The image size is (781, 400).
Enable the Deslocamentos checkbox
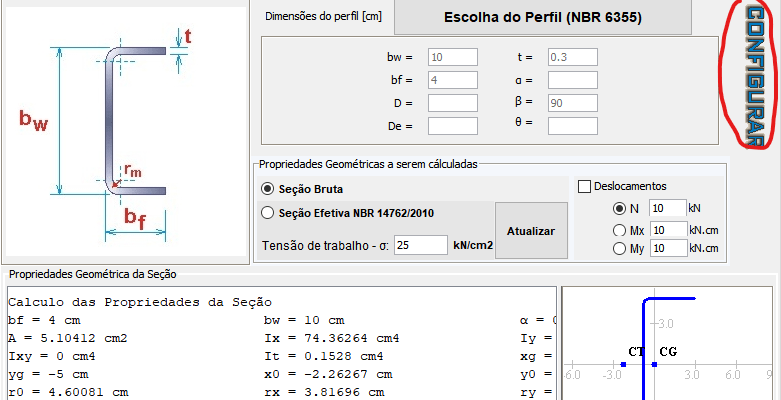coord(585,186)
